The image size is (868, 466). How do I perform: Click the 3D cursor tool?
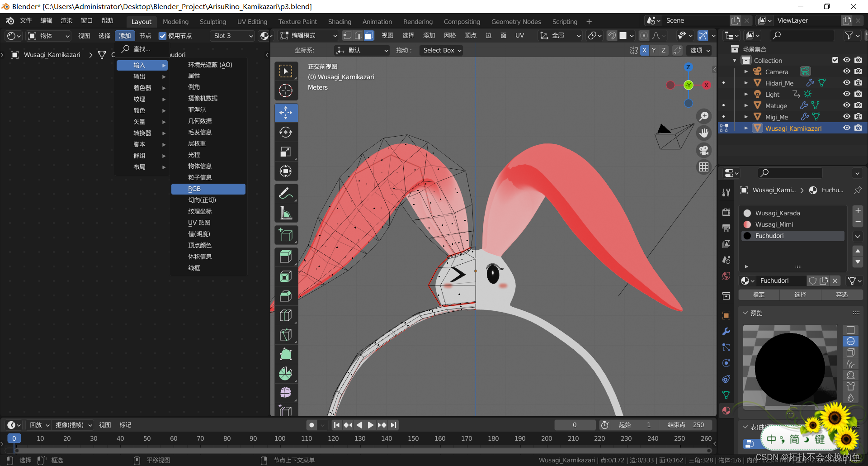tap(286, 90)
